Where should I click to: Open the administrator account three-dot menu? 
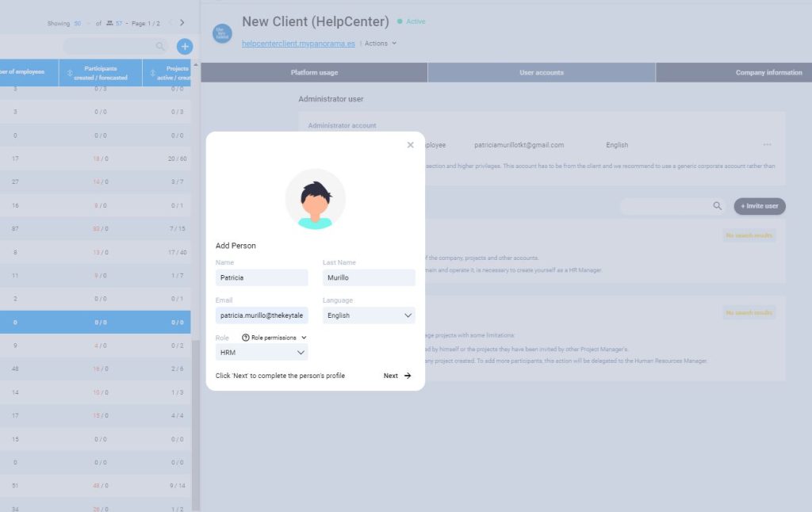(x=767, y=145)
